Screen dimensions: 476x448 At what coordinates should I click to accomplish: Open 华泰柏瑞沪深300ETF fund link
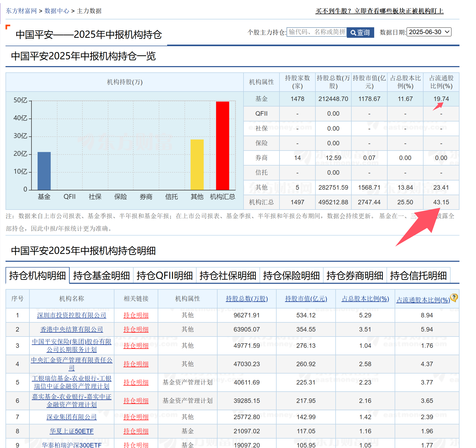72,445
